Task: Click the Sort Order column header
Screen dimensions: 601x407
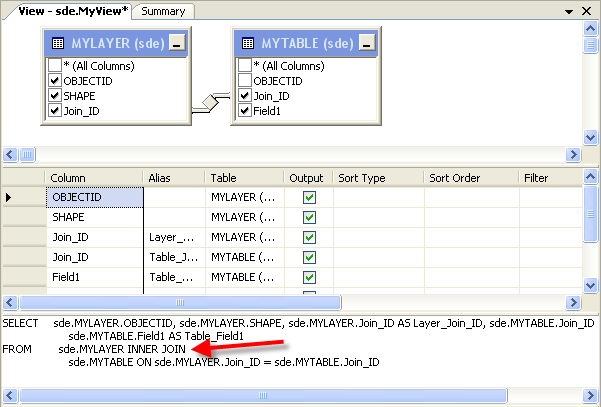Action: click(x=471, y=178)
